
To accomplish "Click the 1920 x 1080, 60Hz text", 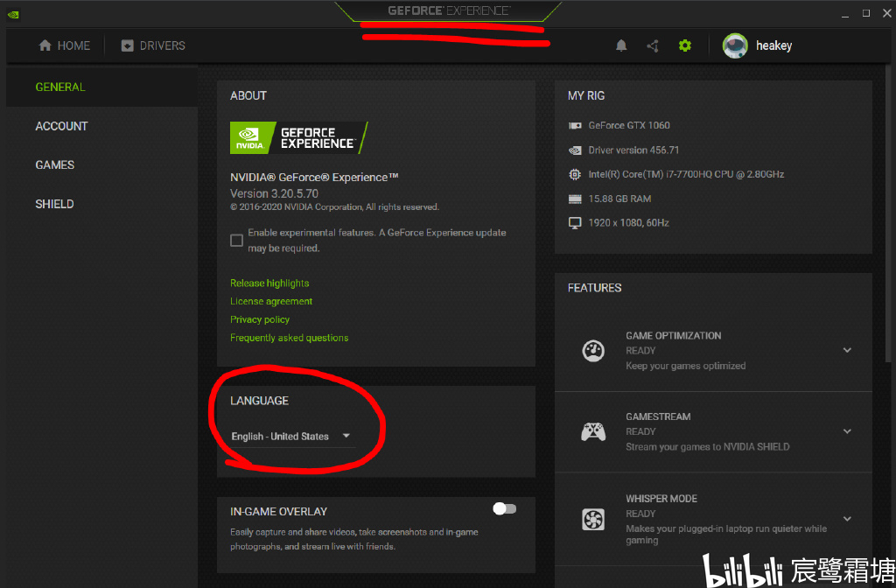I will click(628, 223).
